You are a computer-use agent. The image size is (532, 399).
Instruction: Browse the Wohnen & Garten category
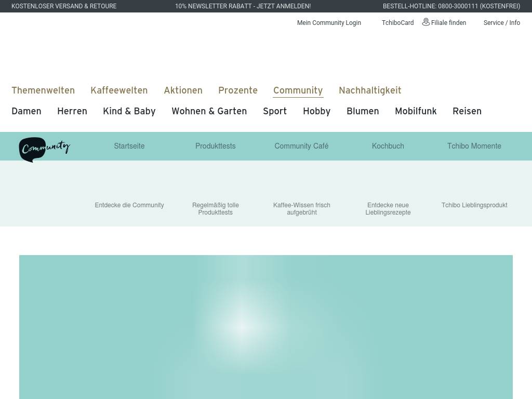coord(209,111)
